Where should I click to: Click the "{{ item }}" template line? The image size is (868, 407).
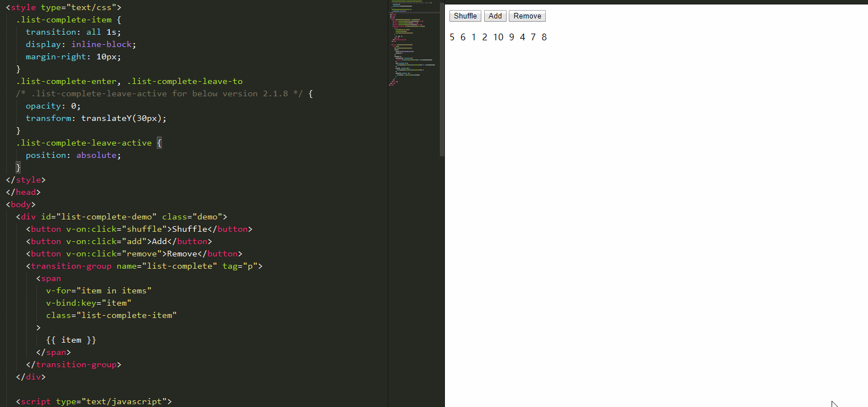click(x=71, y=340)
